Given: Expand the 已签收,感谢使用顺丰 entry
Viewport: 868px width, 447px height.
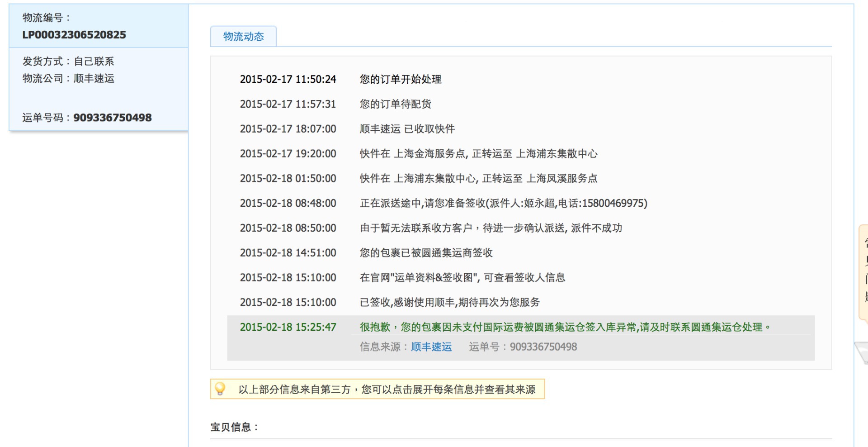Looking at the screenshot, I should point(449,302).
